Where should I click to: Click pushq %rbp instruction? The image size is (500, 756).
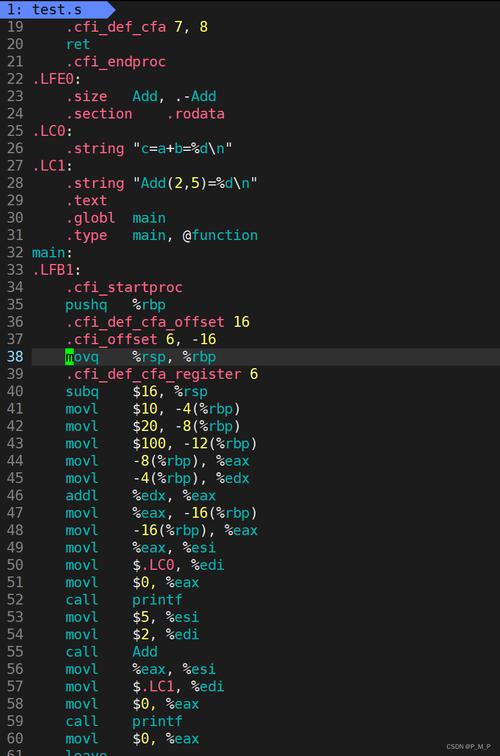(x=115, y=305)
